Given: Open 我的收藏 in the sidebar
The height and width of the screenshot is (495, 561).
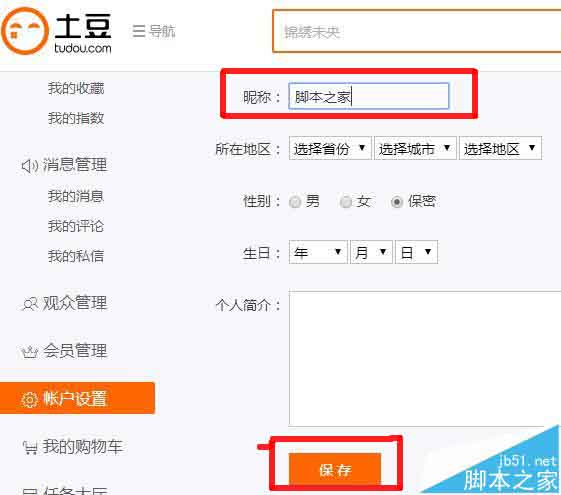Looking at the screenshot, I should point(76,88).
